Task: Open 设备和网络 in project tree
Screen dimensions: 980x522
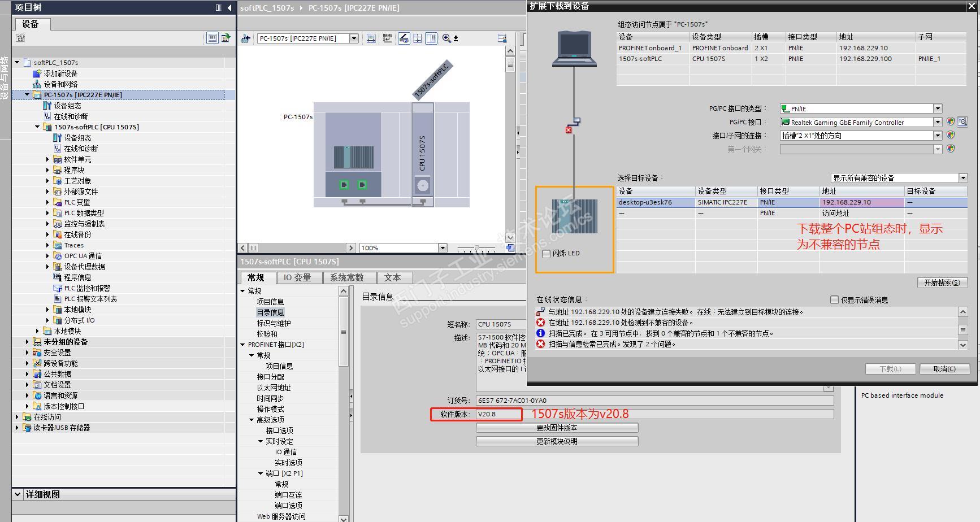Action: click(60, 84)
